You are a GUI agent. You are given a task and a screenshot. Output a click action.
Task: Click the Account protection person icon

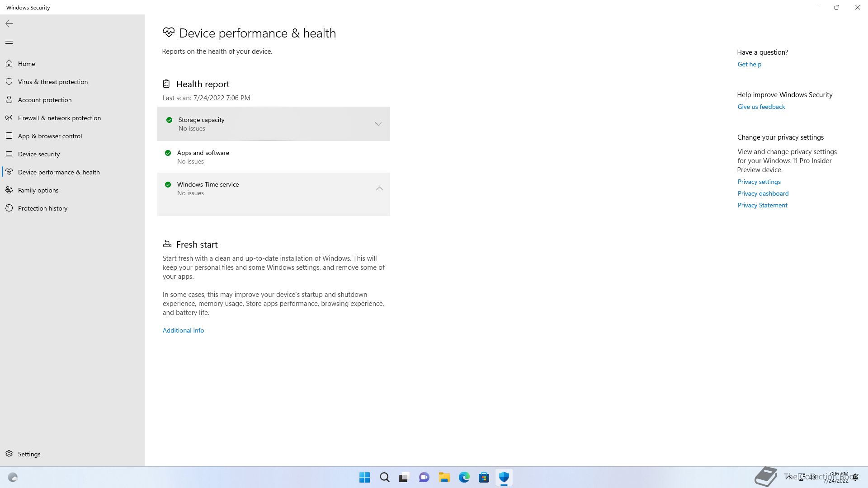point(9,100)
